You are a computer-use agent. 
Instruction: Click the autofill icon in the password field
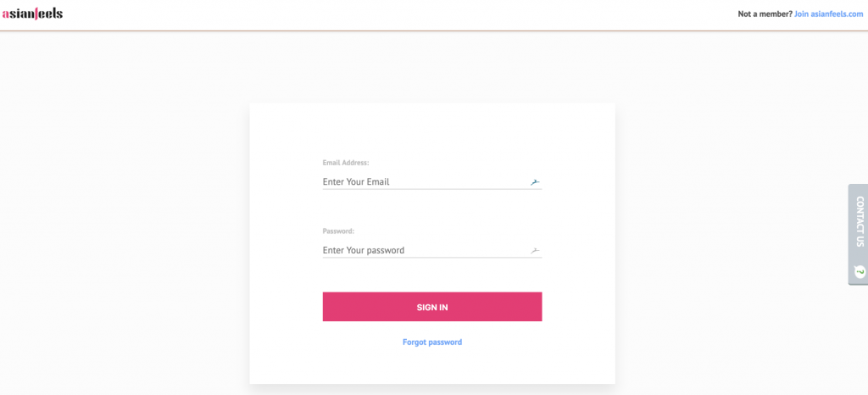[x=535, y=251]
